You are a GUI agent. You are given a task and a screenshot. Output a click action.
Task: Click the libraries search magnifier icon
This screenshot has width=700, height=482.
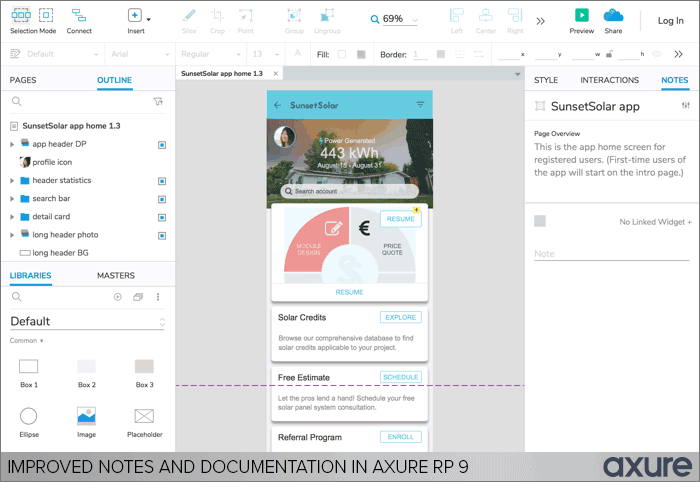(17, 297)
